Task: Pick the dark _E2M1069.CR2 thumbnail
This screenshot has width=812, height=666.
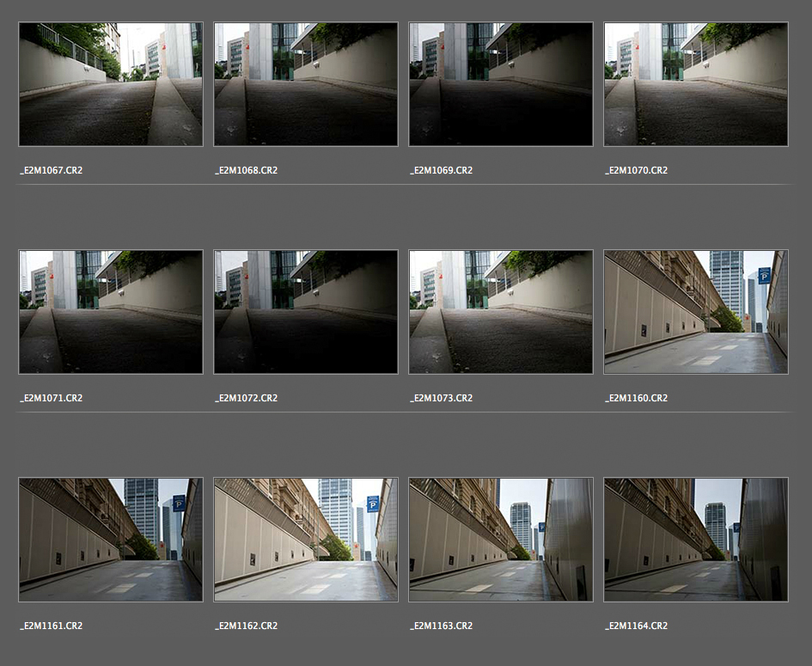Action: coord(501,84)
